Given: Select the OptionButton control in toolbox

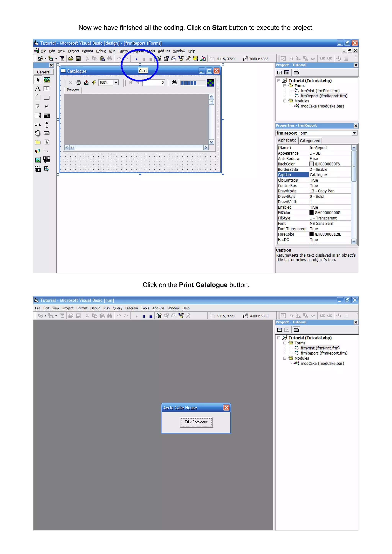Looking at the screenshot, I should point(47,106).
